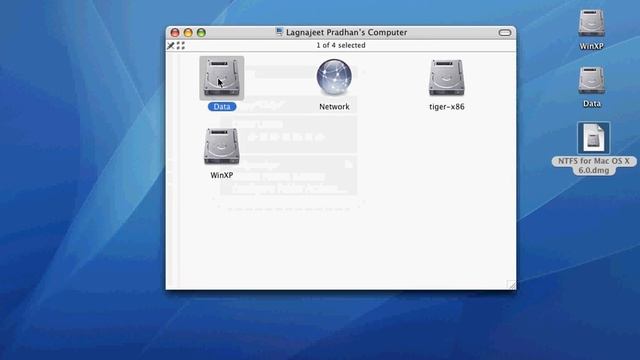Minimize the window with yellow button
The height and width of the screenshot is (360, 640).
(x=188, y=33)
